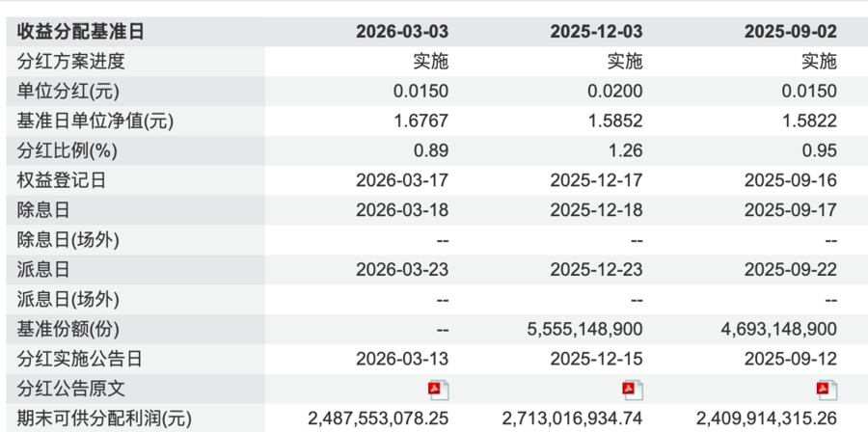Image resolution: width=868 pixels, height=432 pixels.
Task: Select the announcement date 2026-03-13
Action: 402,360
